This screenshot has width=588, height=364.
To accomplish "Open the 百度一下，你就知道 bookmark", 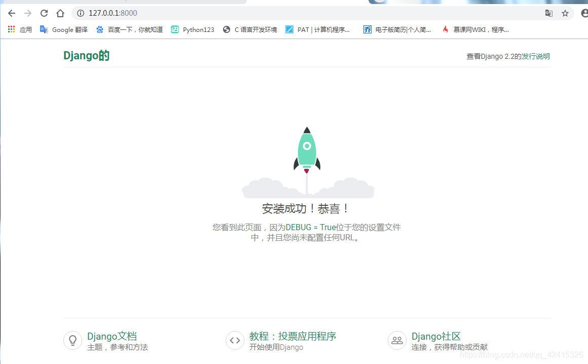I will 129,29.
